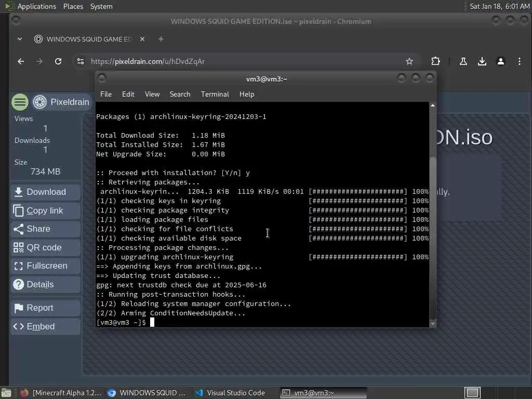Open the terminal View menu
This screenshot has width=532, height=399.
point(152,95)
